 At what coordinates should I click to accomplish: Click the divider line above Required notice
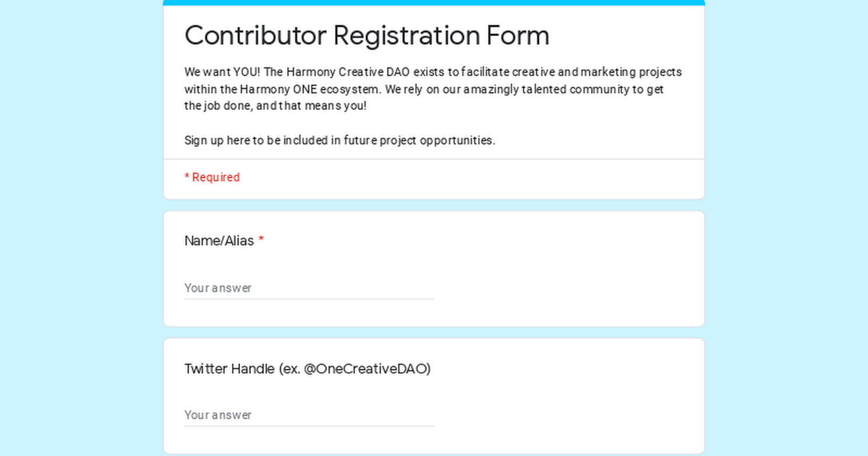click(434, 159)
